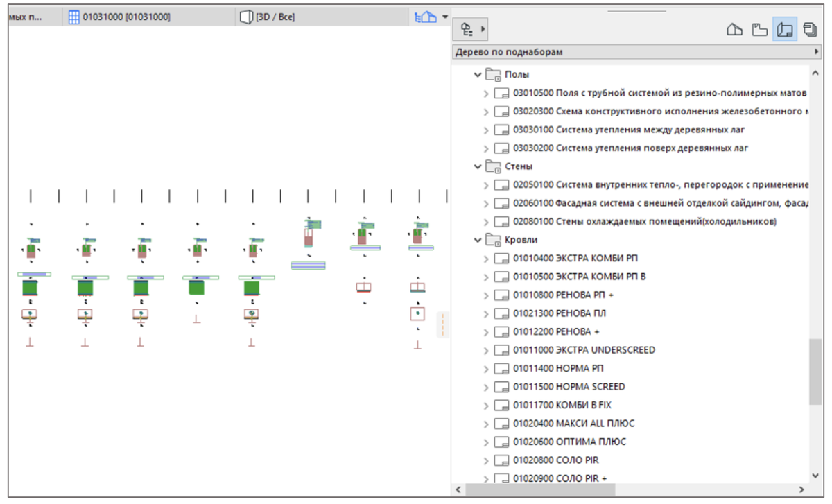Viewport: 832px width, 504px height.
Task: Select 03030100 Система утепления между деревянных лаг
Action: (x=629, y=130)
